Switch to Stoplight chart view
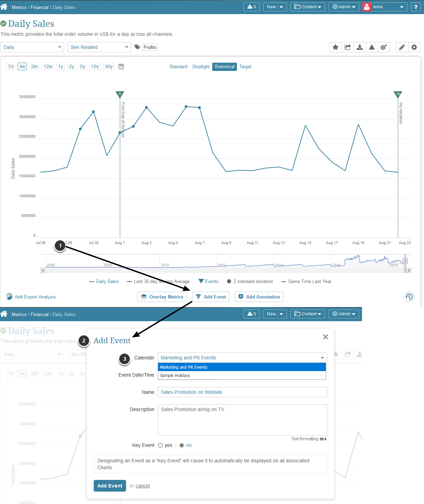 click(201, 66)
